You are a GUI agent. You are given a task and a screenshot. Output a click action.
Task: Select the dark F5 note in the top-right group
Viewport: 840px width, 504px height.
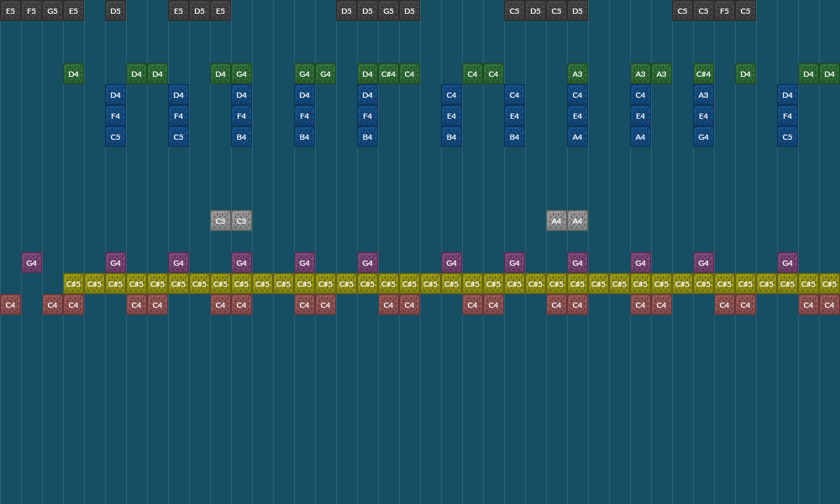click(x=724, y=10)
